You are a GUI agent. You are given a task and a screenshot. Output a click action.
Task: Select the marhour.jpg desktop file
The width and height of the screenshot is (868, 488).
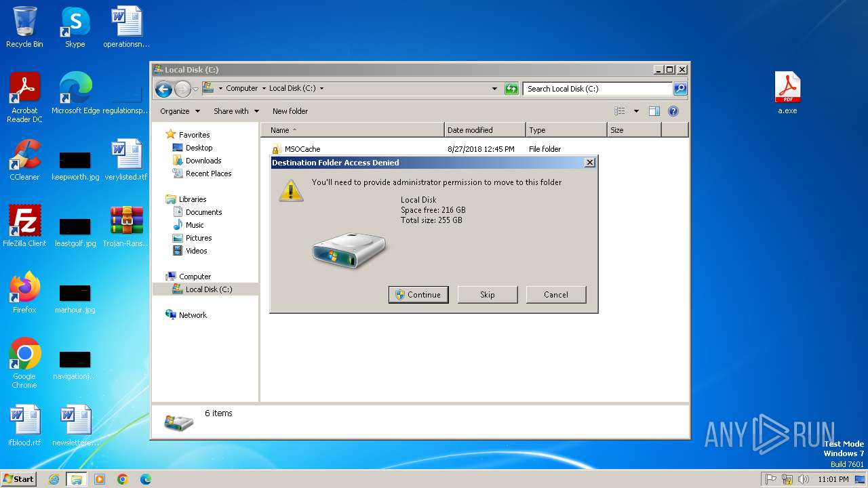tap(75, 300)
